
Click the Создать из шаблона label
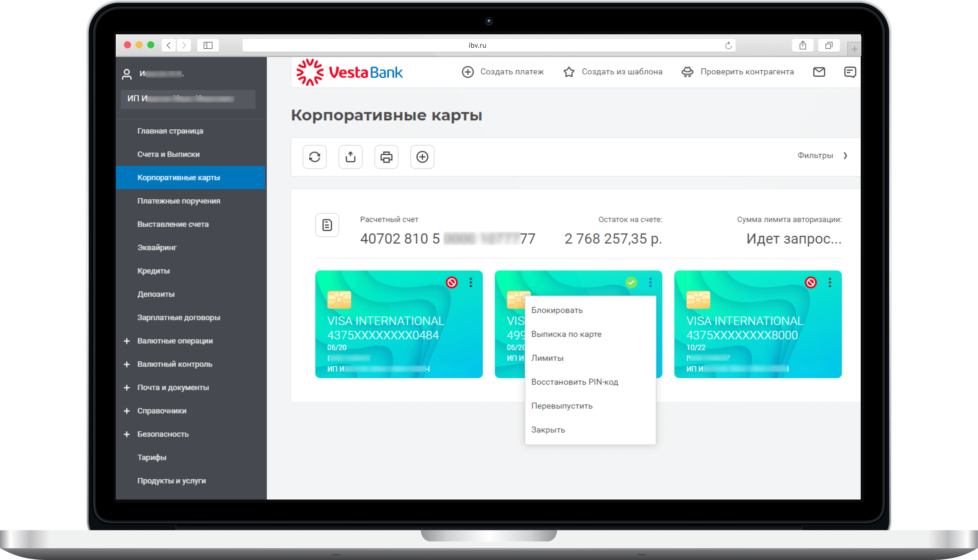pyautogui.click(x=622, y=72)
